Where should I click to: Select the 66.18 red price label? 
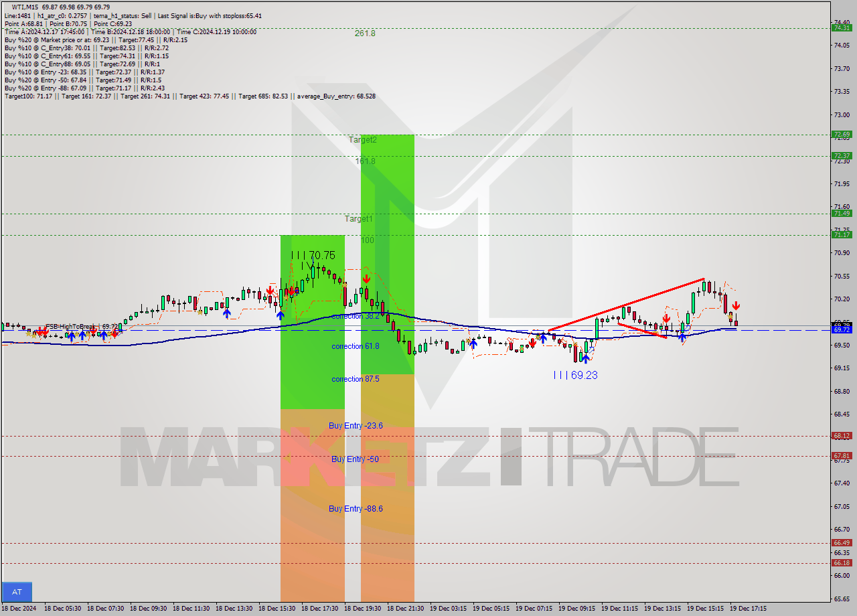pos(841,562)
